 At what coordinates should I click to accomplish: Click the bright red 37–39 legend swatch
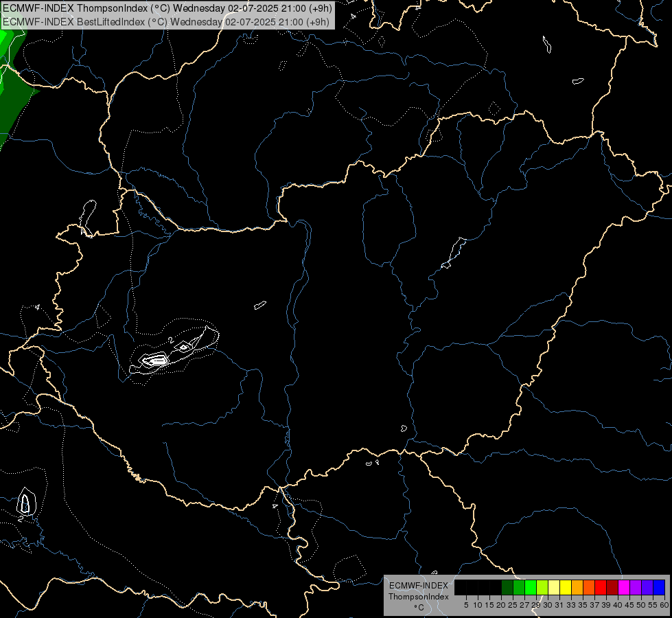coord(601,587)
